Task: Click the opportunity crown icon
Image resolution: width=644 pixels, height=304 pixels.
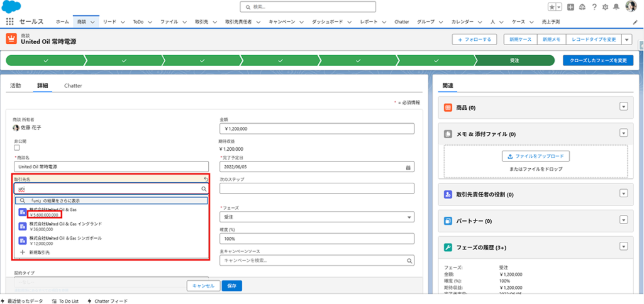Action: (x=11, y=38)
